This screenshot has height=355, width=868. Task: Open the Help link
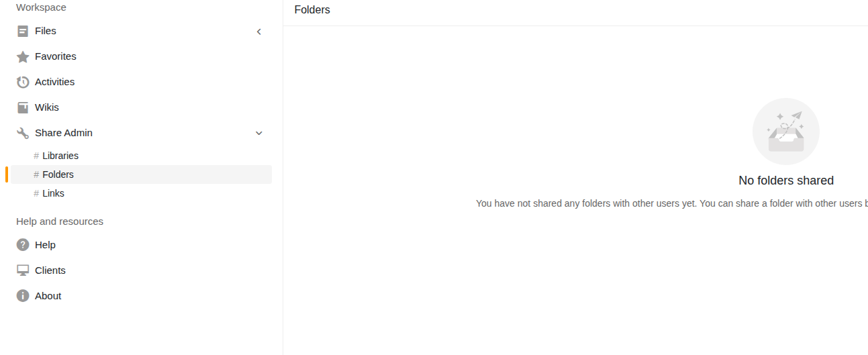45,245
